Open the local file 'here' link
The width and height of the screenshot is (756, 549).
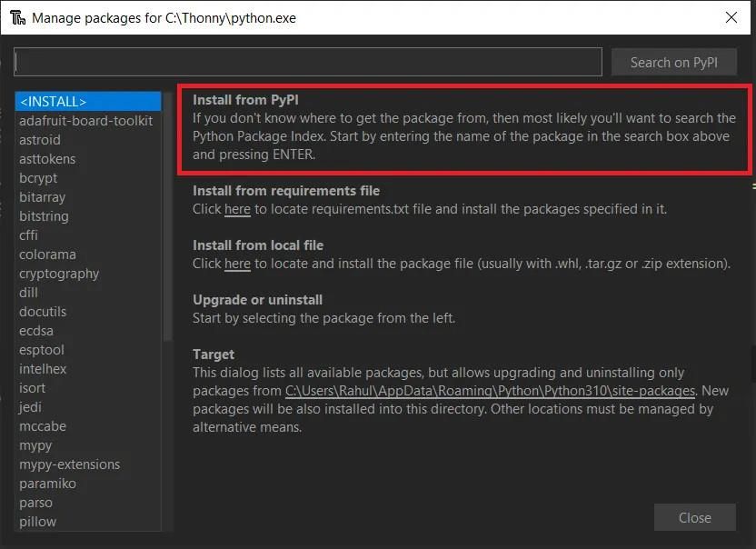[x=237, y=264]
